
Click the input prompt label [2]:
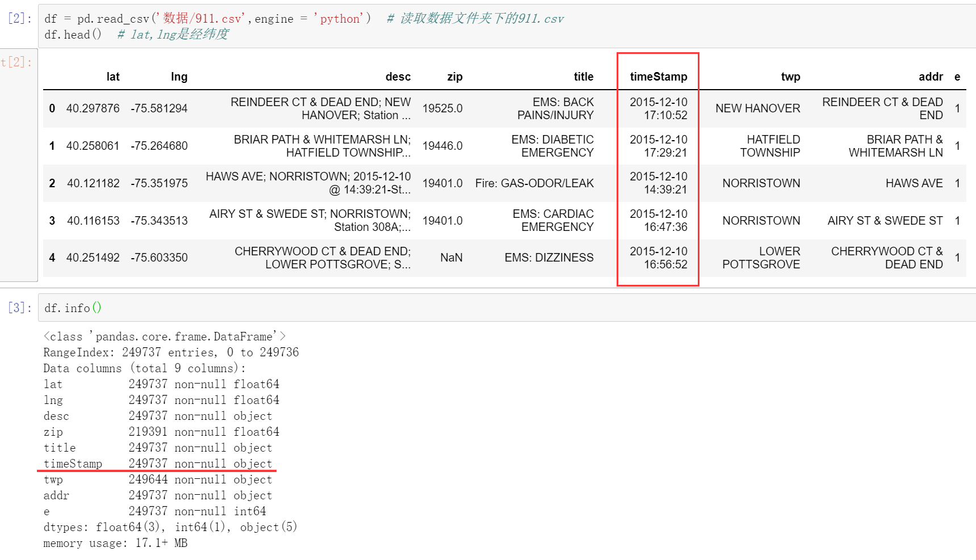tap(20, 18)
